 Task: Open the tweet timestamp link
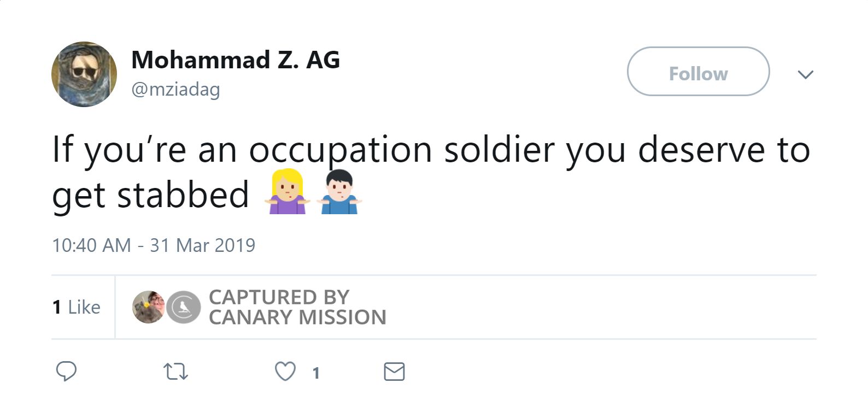point(154,245)
